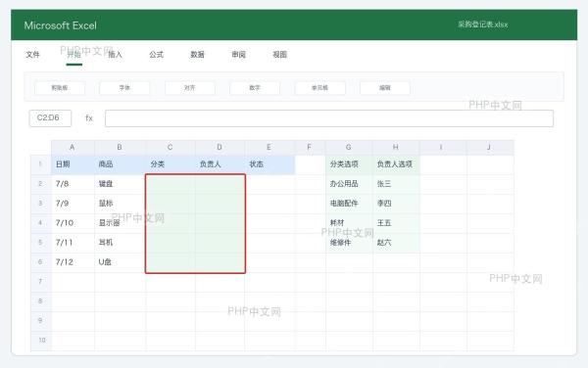Viewport: 588px width, 368px height.
Task: Select row 10 header
Action: (x=41, y=341)
